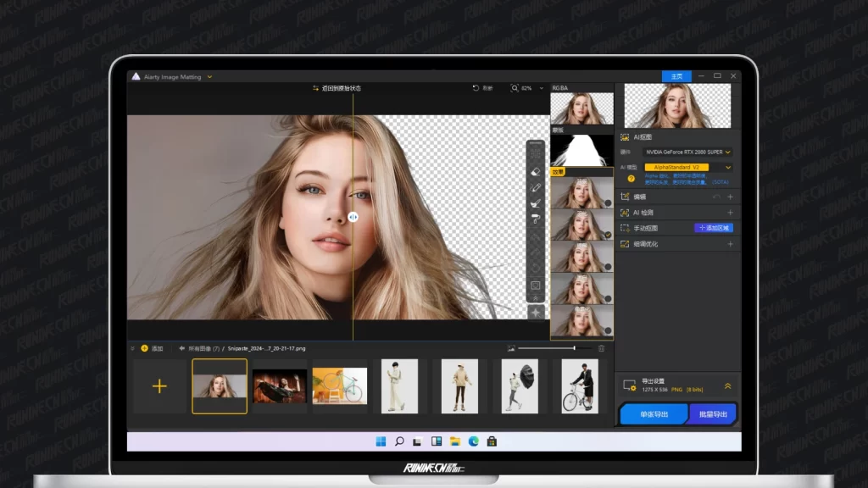Click the refresh icon in top bar
This screenshot has width=868, height=488.
coord(476,88)
